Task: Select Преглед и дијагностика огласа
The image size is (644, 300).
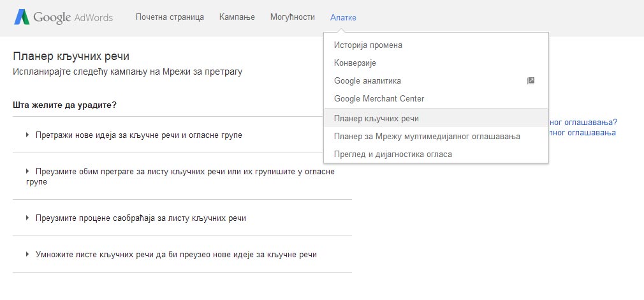Action: 393,154
